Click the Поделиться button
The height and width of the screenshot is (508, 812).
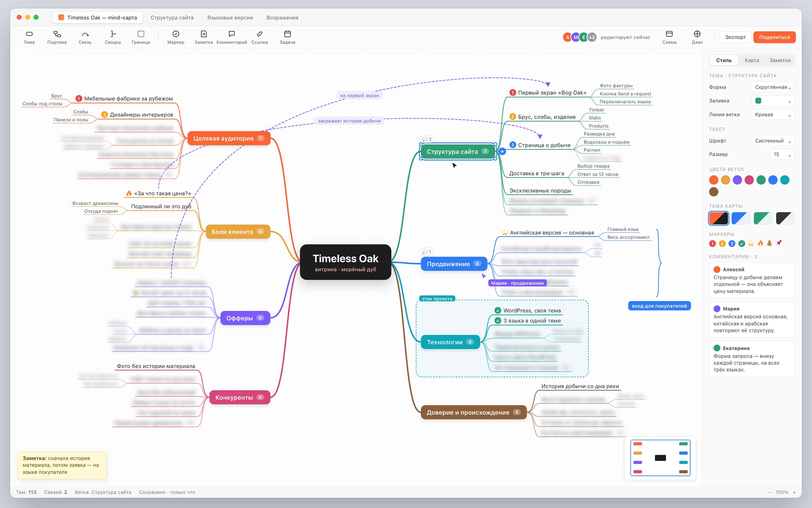coord(774,37)
